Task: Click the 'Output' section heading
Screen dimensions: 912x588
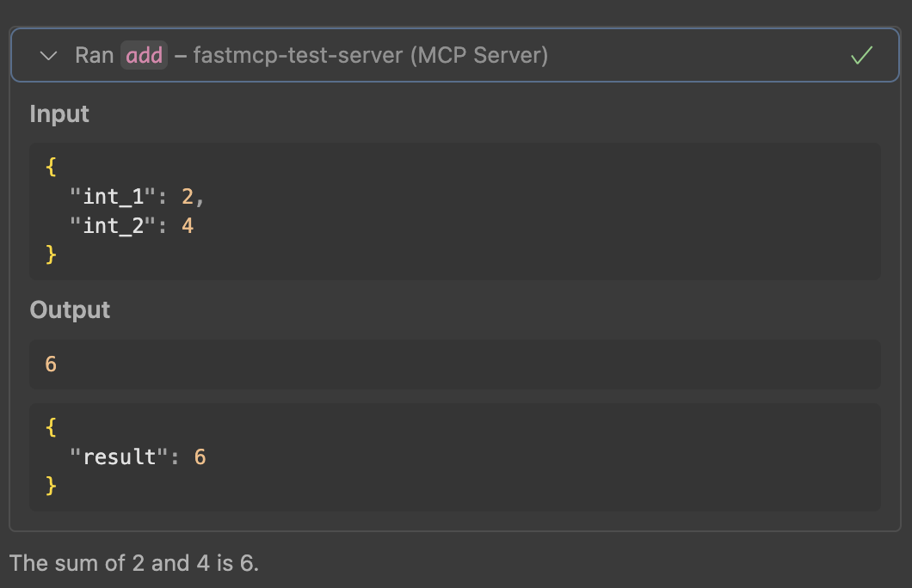Action: [70, 310]
